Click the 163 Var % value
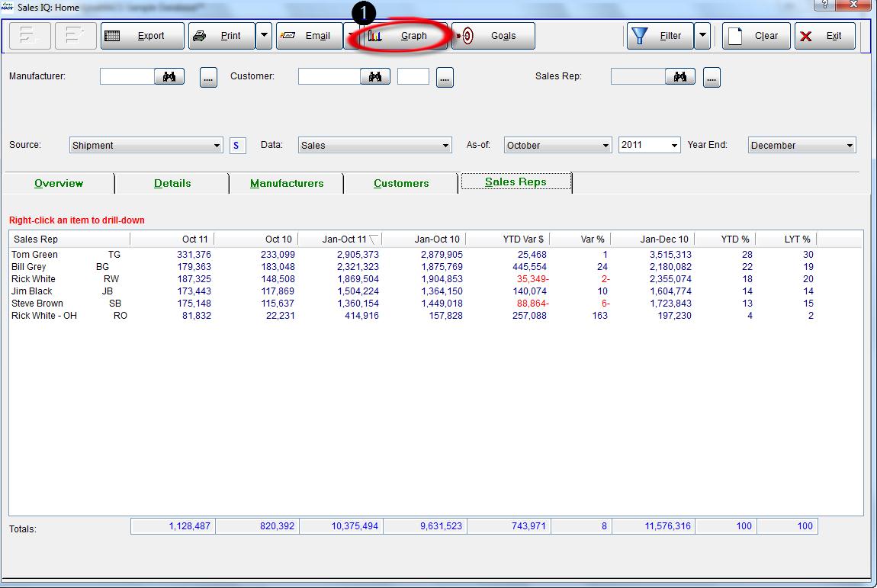This screenshot has width=877, height=588. point(599,316)
